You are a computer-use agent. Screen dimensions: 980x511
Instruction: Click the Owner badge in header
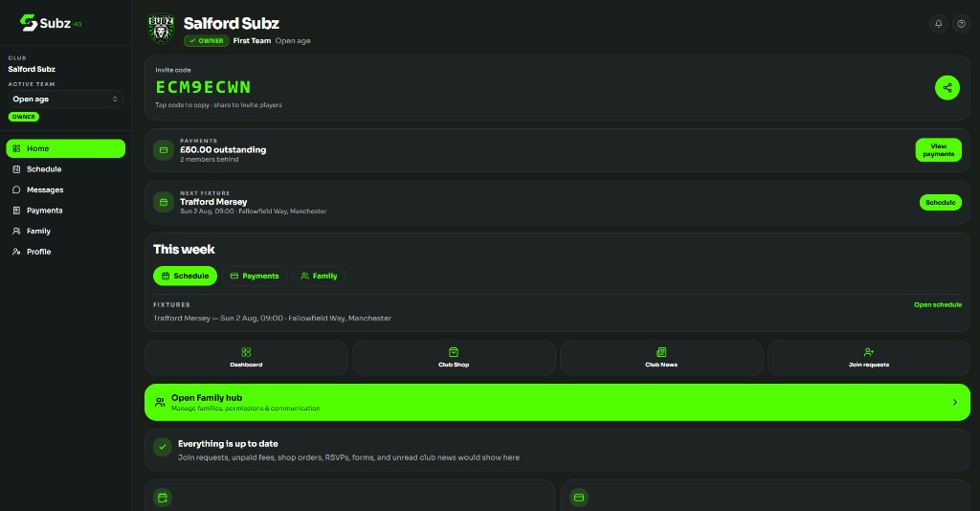207,41
